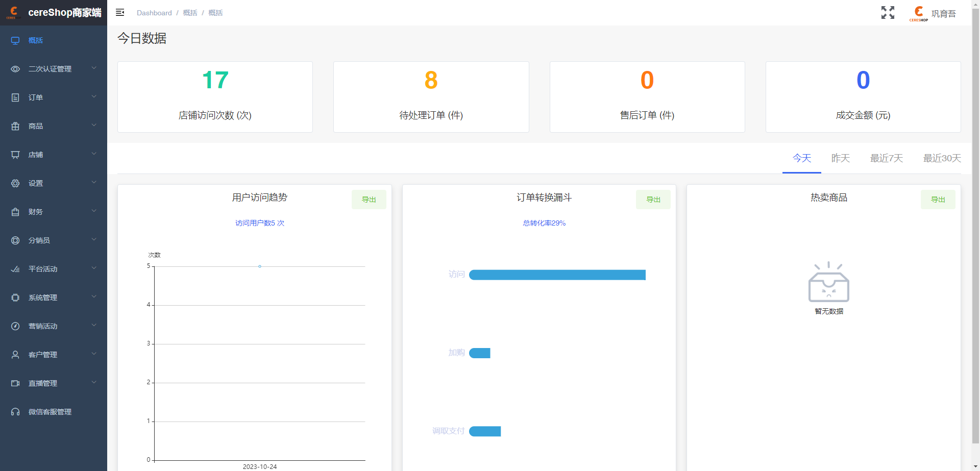Click the 加购 funnel bar
Viewport: 980px width, 471px height.
(480, 353)
